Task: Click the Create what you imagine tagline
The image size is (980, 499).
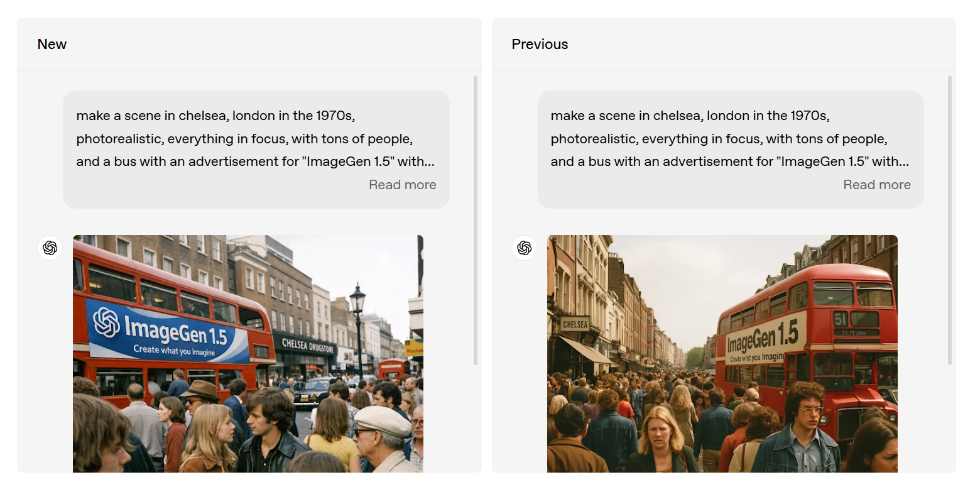Action: click(174, 351)
